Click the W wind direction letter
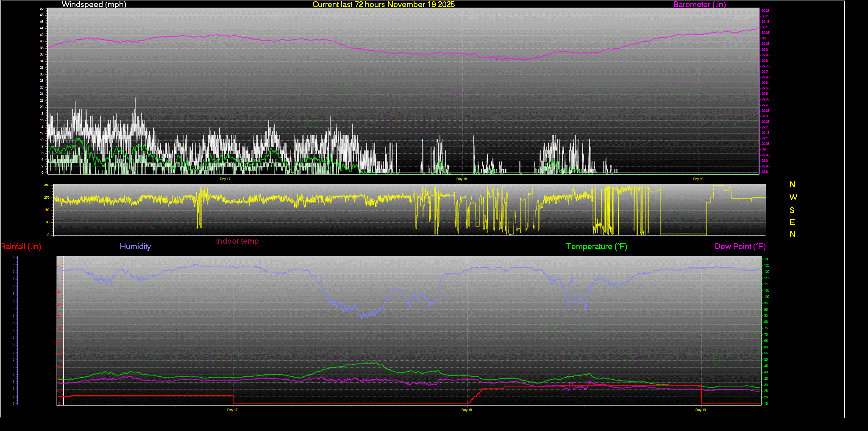Image resolution: width=868 pixels, height=431 pixels. coord(793,197)
